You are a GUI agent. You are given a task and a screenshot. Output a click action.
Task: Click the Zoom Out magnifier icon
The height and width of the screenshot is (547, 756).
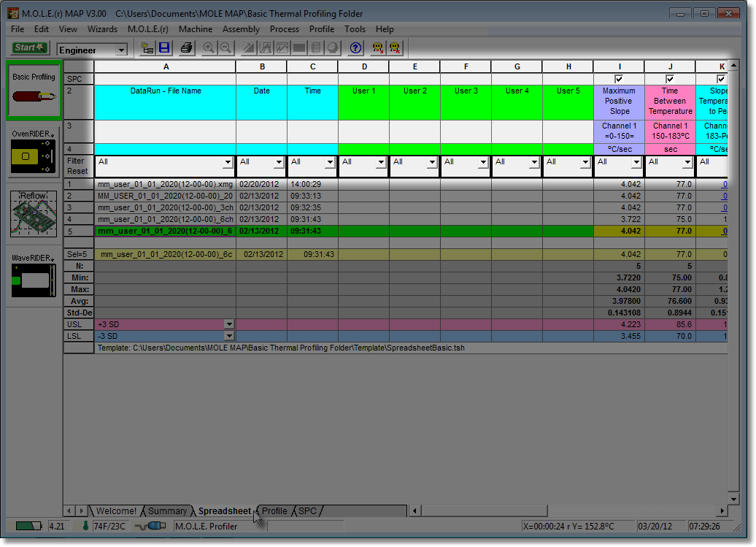point(225,47)
